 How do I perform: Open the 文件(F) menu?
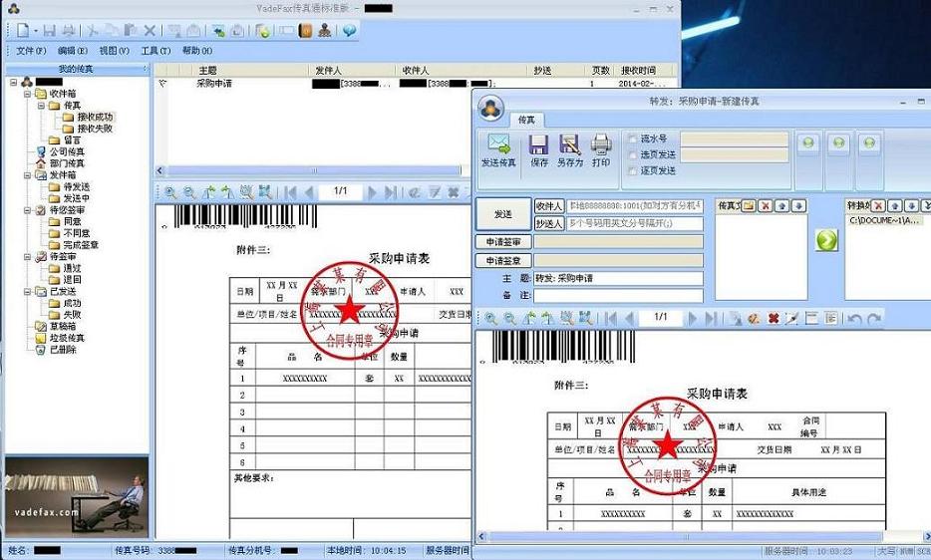(31, 51)
